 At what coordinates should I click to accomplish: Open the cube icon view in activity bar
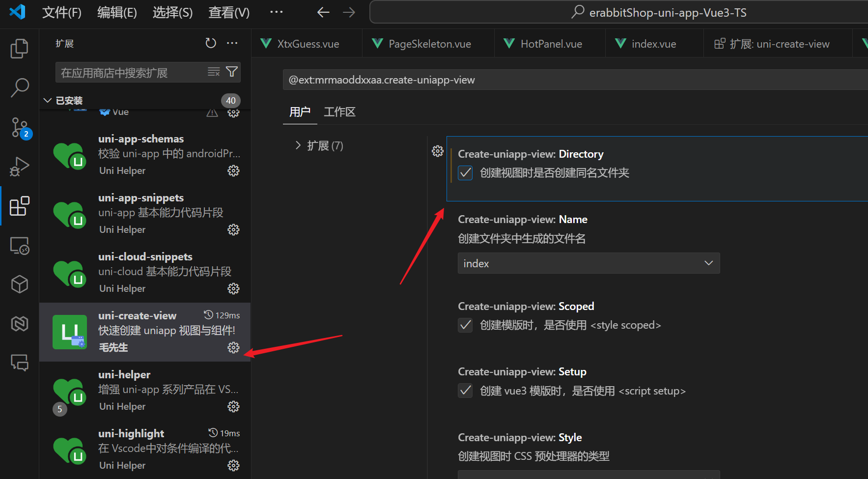click(20, 284)
